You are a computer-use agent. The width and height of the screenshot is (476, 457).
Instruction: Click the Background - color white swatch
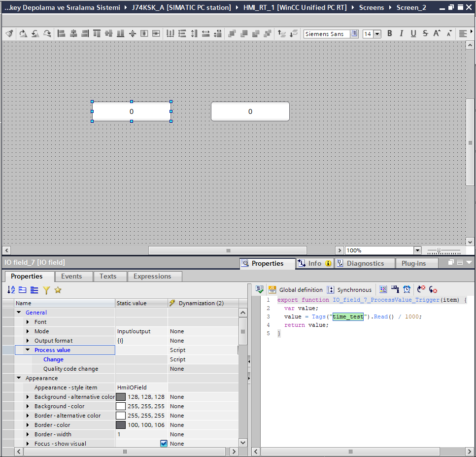point(121,406)
